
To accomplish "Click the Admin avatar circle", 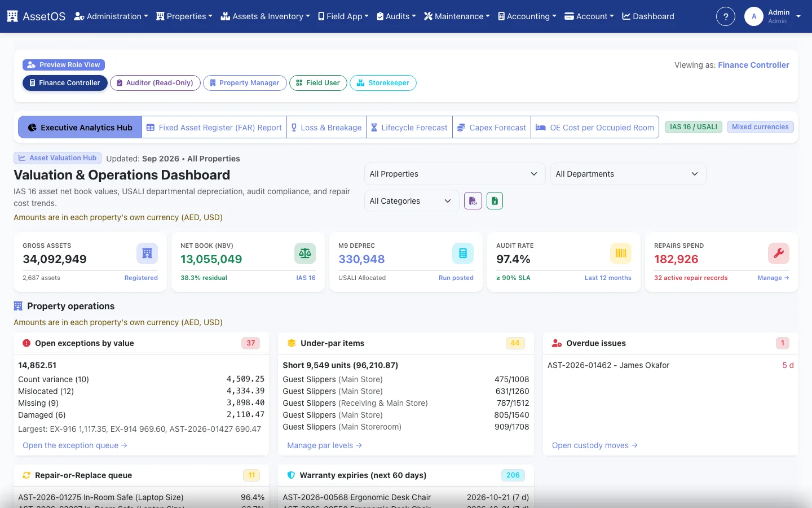I will (754, 16).
